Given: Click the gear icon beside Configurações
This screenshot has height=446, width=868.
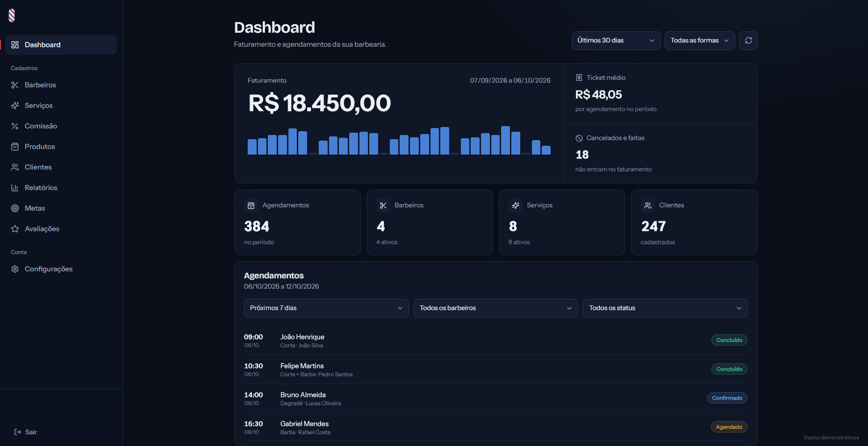Looking at the screenshot, I should click(x=15, y=269).
